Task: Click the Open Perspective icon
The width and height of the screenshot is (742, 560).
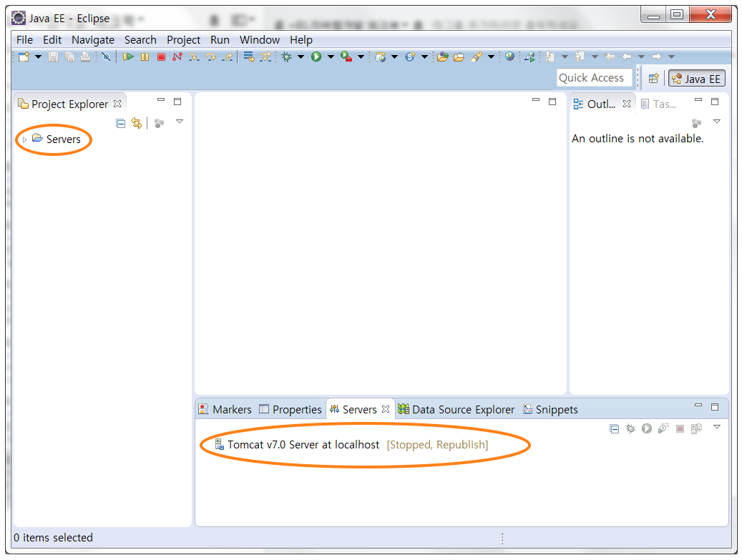Action: coord(653,79)
